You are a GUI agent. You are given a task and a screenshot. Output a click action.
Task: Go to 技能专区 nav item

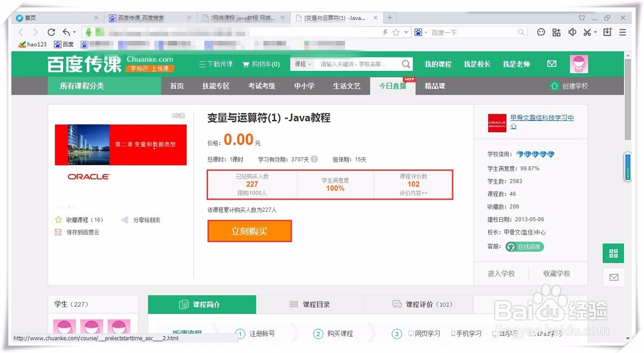pos(216,86)
